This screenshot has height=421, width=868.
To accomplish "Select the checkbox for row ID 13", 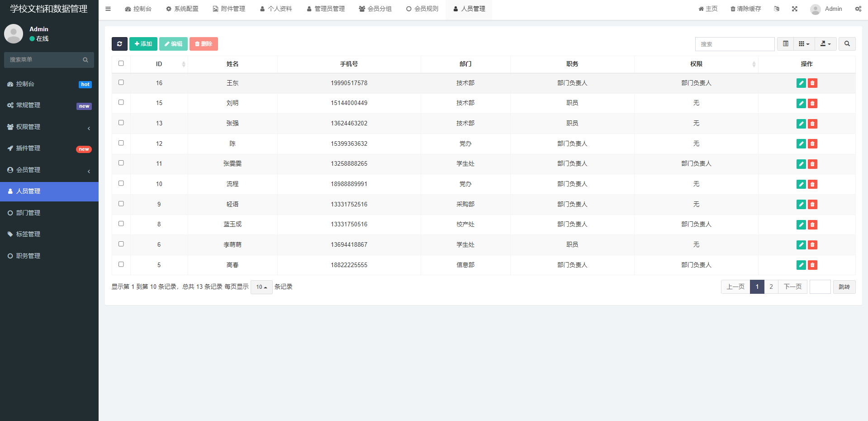I will (x=121, y=123).
